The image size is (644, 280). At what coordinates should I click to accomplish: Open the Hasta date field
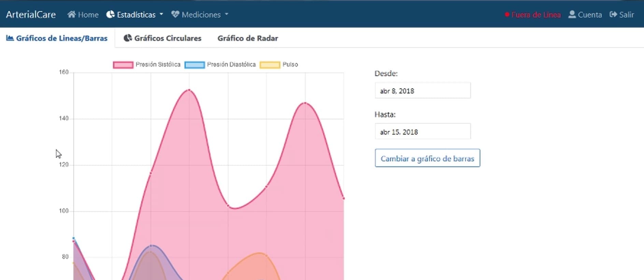click(x=423, y=131)
